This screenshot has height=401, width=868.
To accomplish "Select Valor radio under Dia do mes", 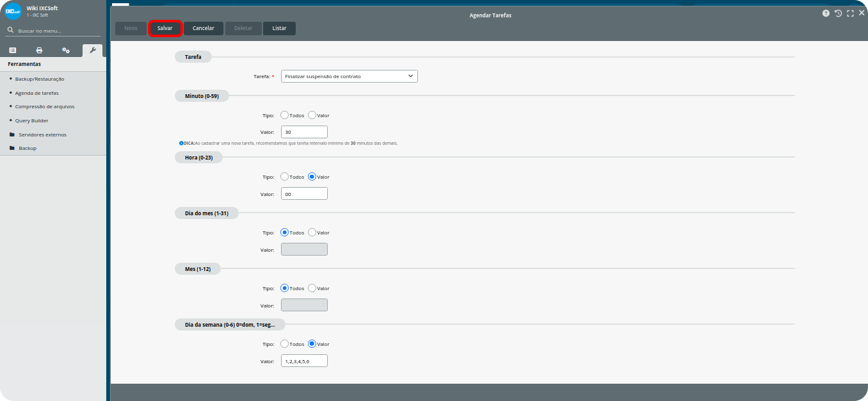I will click(312, 233).
